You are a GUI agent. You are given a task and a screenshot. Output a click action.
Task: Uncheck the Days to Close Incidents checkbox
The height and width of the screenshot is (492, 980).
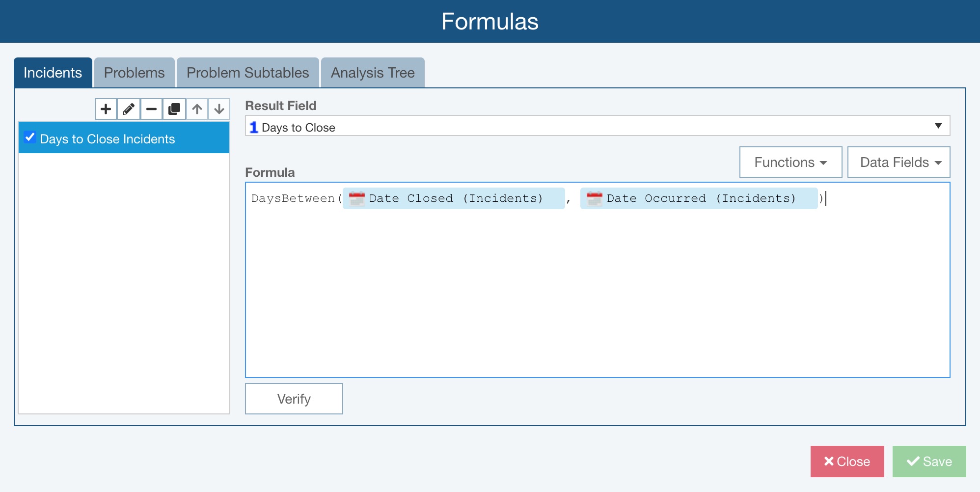(30, 137)
